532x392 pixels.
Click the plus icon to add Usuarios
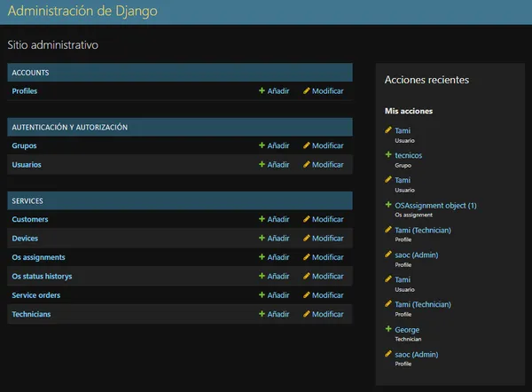pos(262,164)
